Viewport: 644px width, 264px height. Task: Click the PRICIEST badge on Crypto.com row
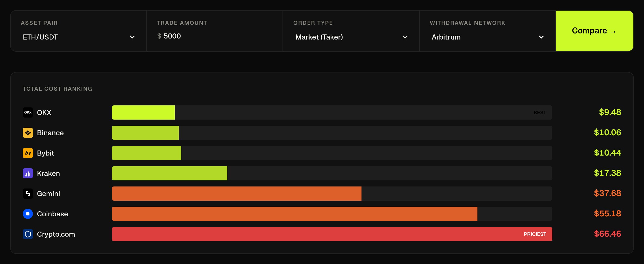pyautogui.click(x=535, y=234)
